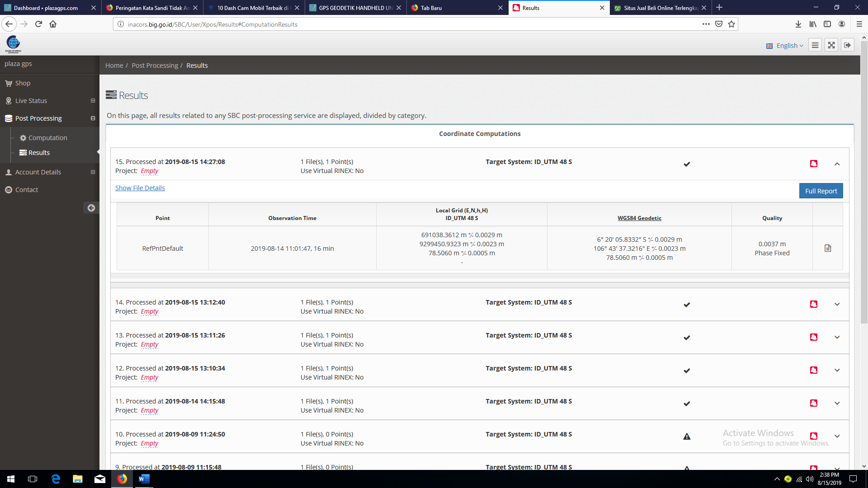Expand the Account Details sidebar section

(x=93, y=172)
